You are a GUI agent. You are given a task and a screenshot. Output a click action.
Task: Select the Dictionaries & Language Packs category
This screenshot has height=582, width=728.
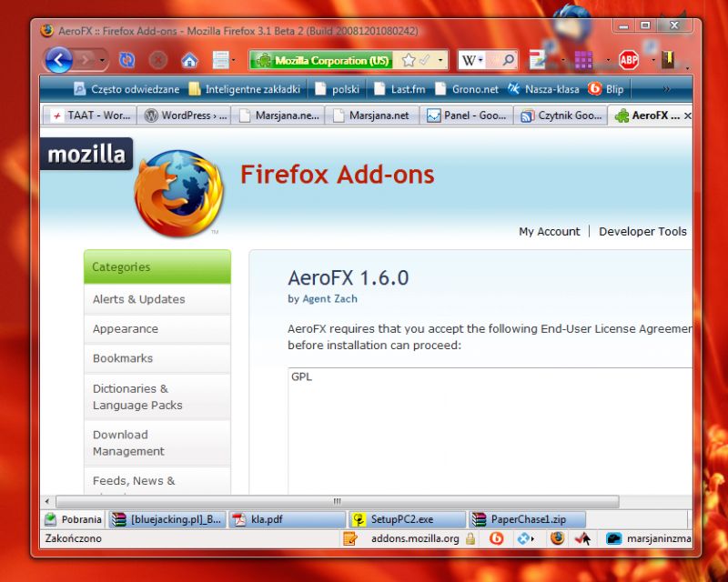[x=157, y=396]
